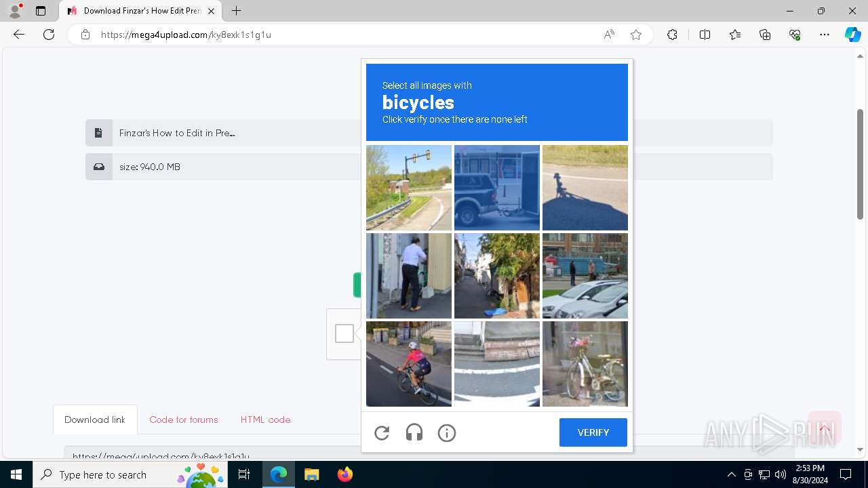Select the blue SUV with trailer tile
The image size is (868, 488).
[497, 188]
